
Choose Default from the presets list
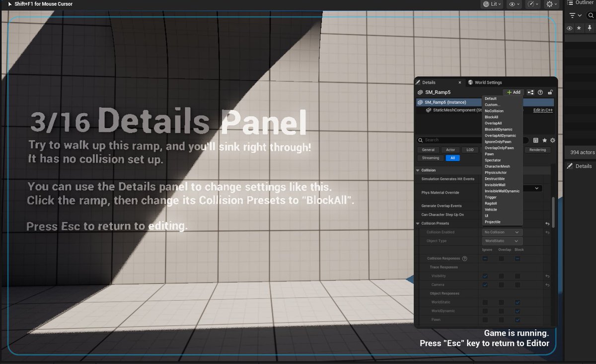click(x=491, y=98)
